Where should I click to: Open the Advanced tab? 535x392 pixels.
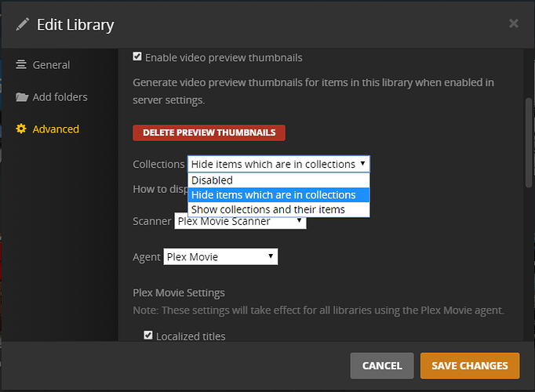tap(56, 129)
